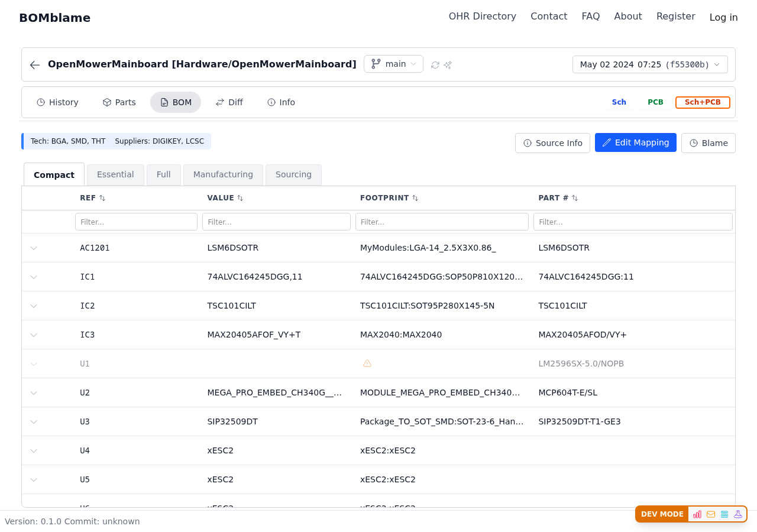Open the Diff tab

(229, 102)
